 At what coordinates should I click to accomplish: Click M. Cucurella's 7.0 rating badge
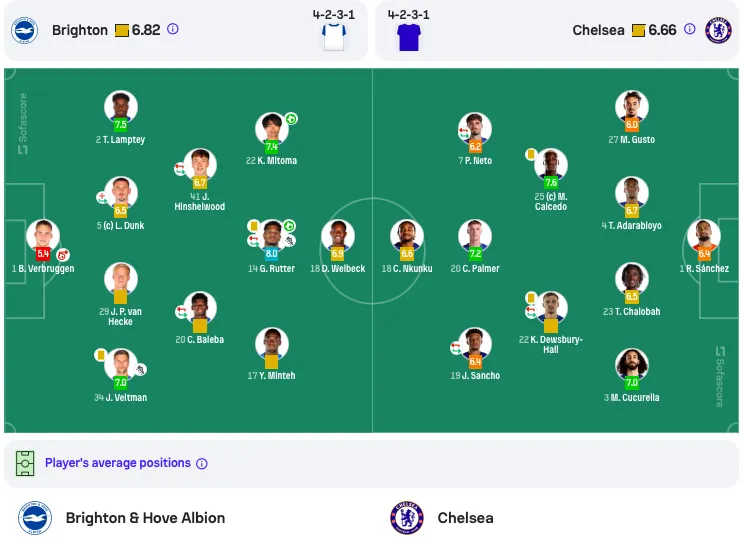click(632, 382)
